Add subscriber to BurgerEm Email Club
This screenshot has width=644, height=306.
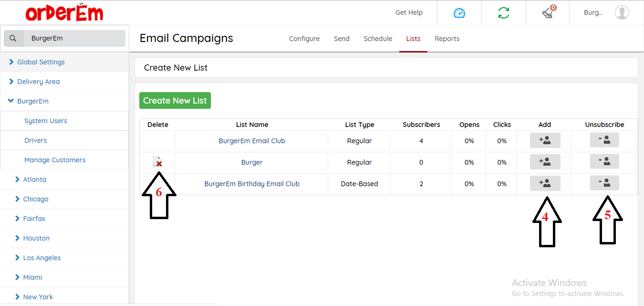[x=545, y=141]
